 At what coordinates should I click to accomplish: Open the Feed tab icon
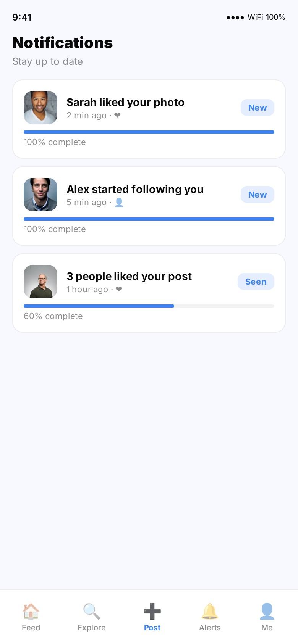click(x=31, y=611)
